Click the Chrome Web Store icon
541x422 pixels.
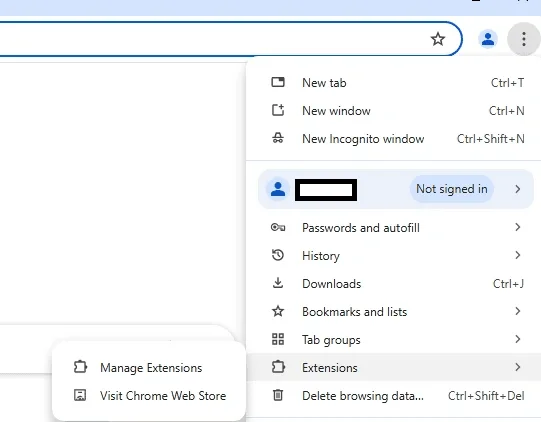(80, 395)
